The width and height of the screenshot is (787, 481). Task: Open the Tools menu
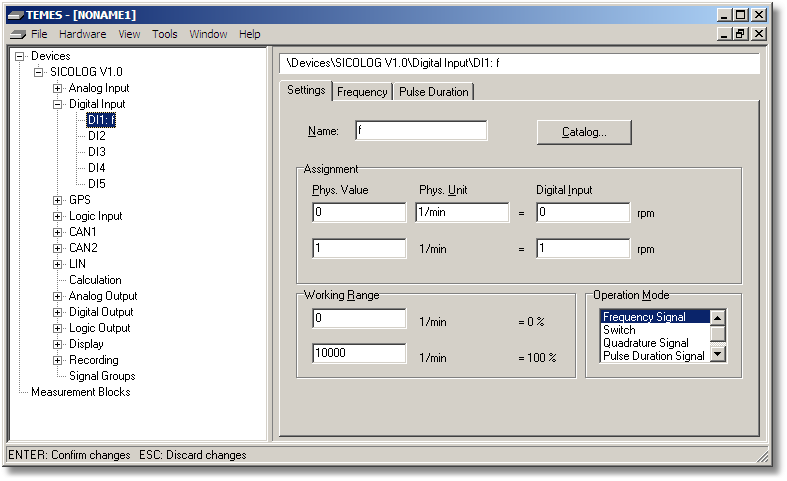[x=165, y=34]
